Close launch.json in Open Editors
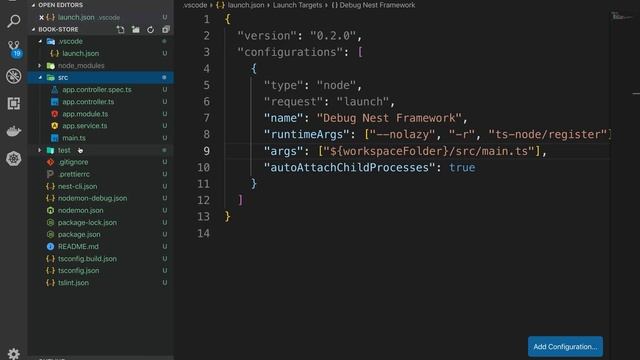Viewport: 640px width, 360px height. (x=41, y=17)
